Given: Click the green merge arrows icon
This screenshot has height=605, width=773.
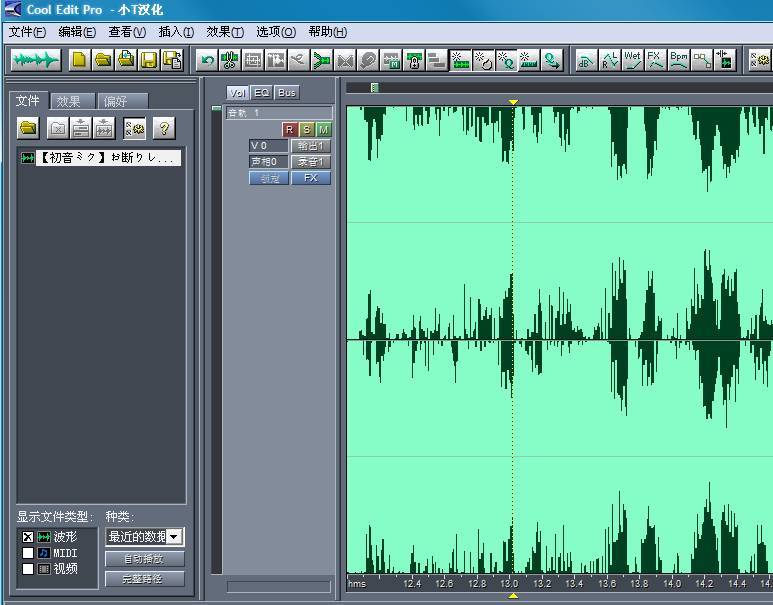Looking at the screenshot, I should click(x=322, y=61).
